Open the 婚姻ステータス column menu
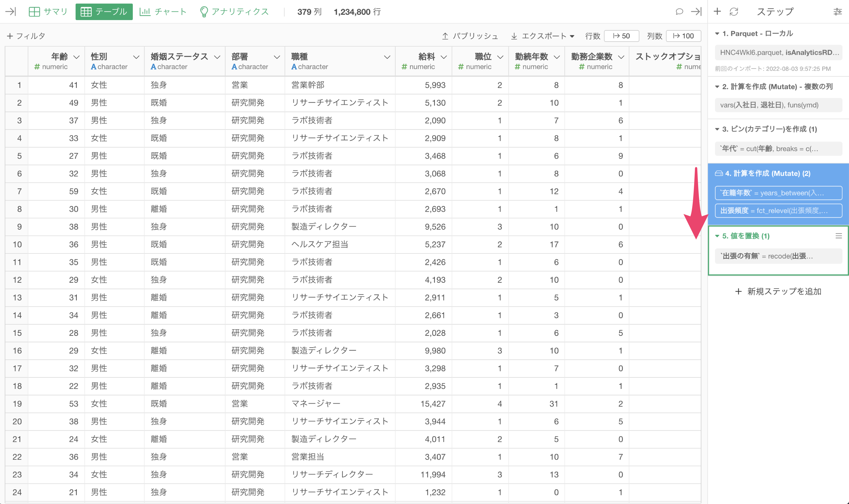849x504 pixels. click(x=217, y=57)
